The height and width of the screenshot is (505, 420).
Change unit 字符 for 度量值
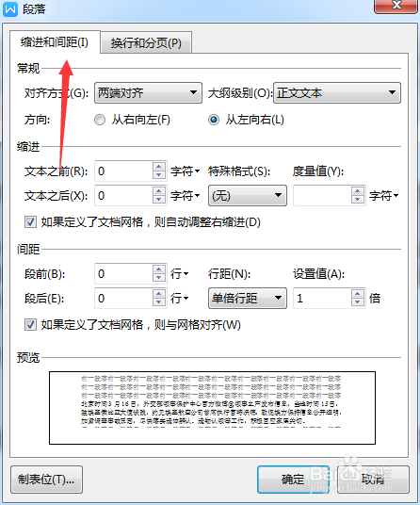click(x=384, y=195)
